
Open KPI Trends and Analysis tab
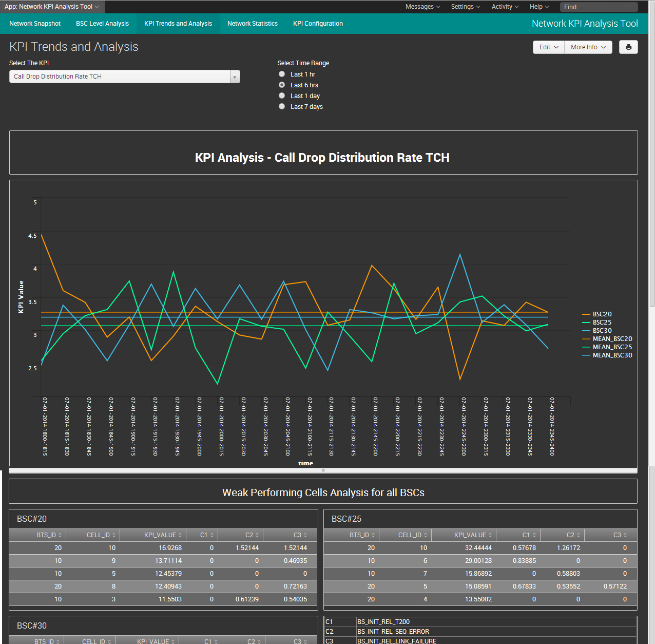(x=178, y=24)
